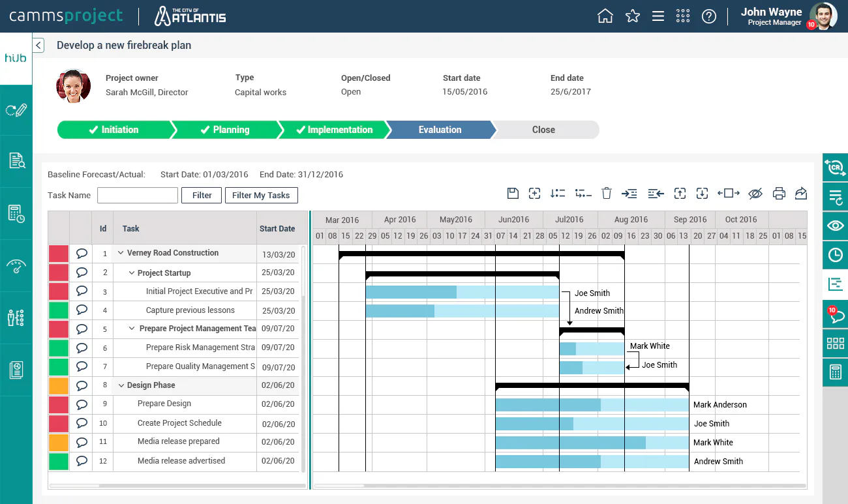Collapse the Project Startup group
The image size is (848, 504).
tap(132, 273)
